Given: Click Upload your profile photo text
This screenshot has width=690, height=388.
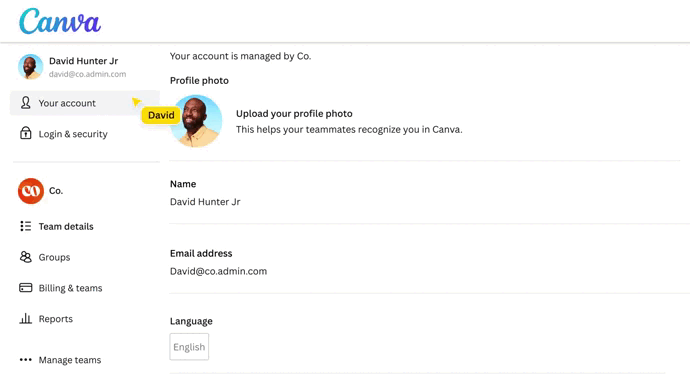Looking at the screenshot, I should pos(294,113).
